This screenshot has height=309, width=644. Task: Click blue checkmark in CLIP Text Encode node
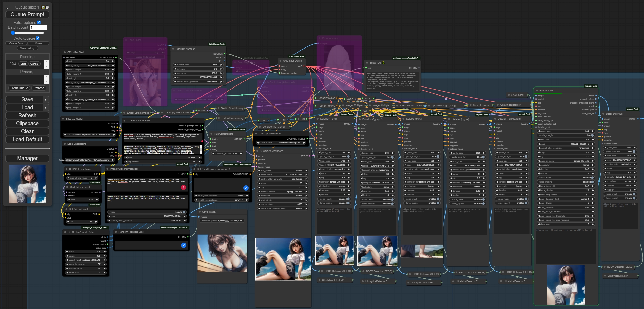246,188
